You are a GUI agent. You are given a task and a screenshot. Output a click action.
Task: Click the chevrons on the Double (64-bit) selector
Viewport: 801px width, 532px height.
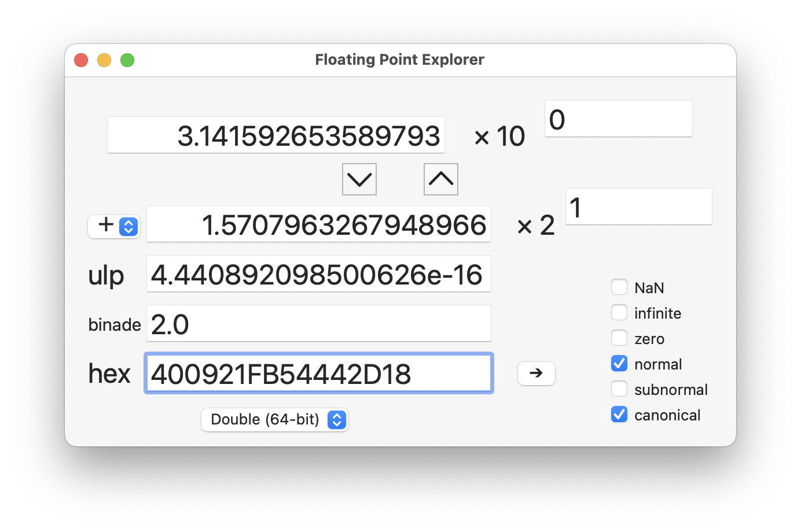coord(336,420)
